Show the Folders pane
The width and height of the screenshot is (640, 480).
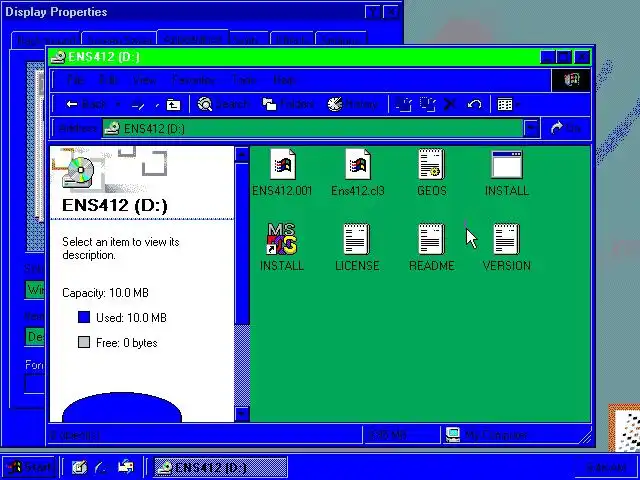coord(288,104)
